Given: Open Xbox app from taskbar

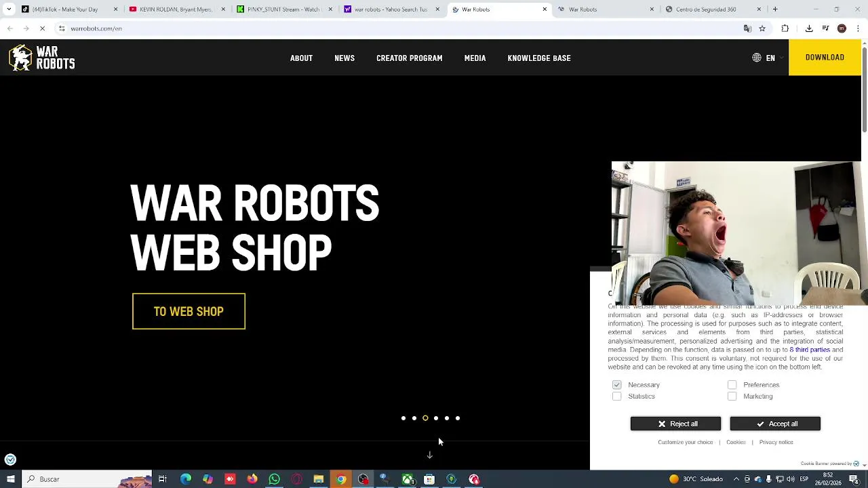Looking at the screenshot, I should pyautogui.click(x=407, y=479).
